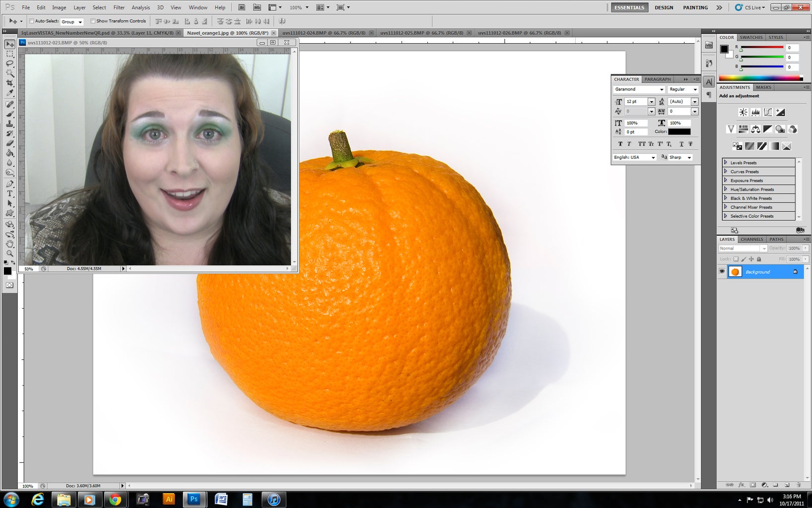Expand the Curves Presets list

point(726,172)
